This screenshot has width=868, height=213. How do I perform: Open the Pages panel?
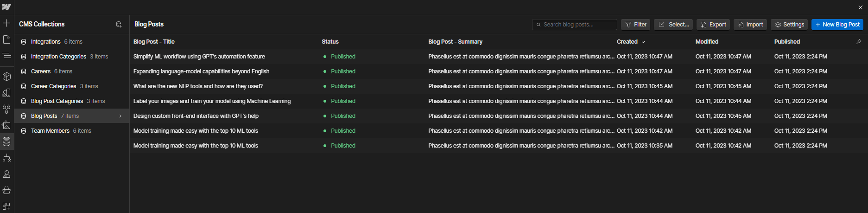[6, 39]
